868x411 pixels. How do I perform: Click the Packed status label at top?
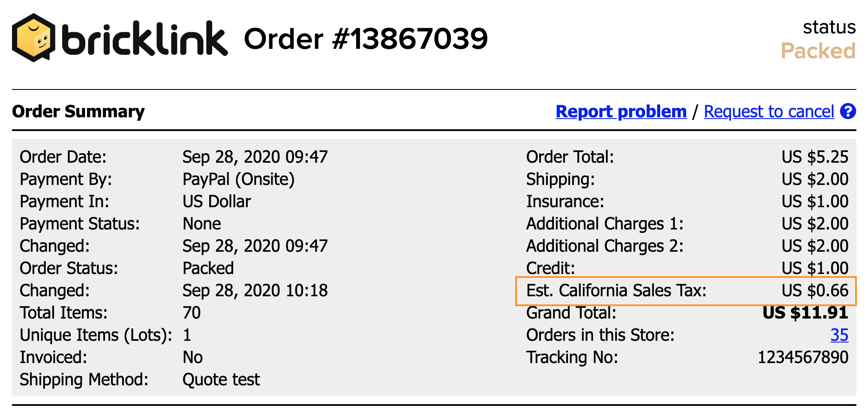click(818, 51)
